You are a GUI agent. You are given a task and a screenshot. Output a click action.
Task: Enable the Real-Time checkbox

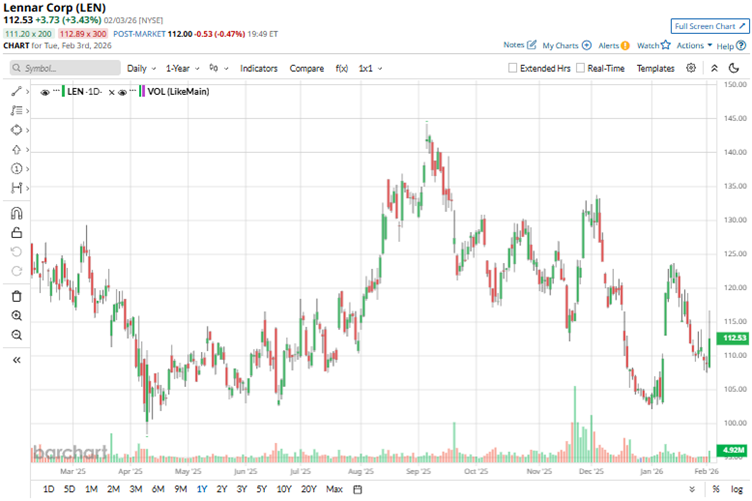coord(580,68)
